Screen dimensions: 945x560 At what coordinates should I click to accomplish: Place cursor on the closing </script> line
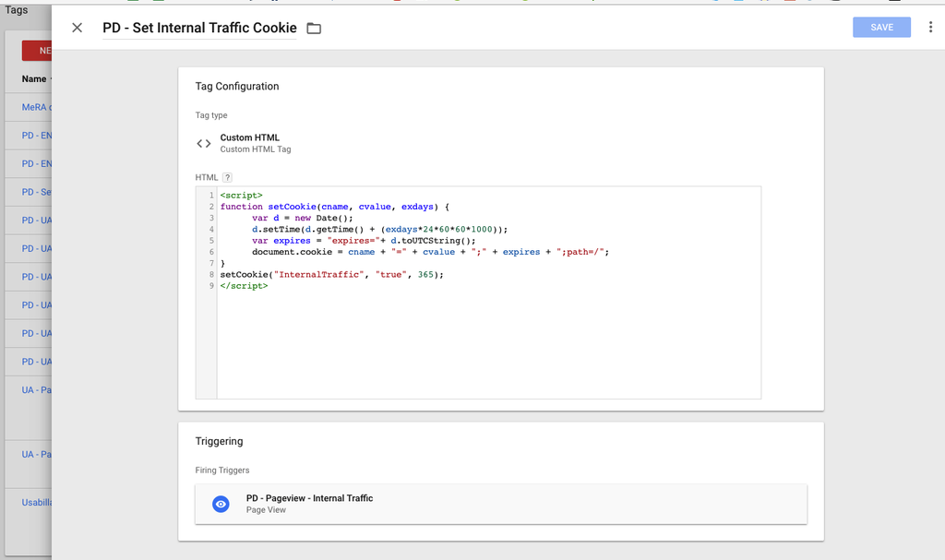point(244,286)
